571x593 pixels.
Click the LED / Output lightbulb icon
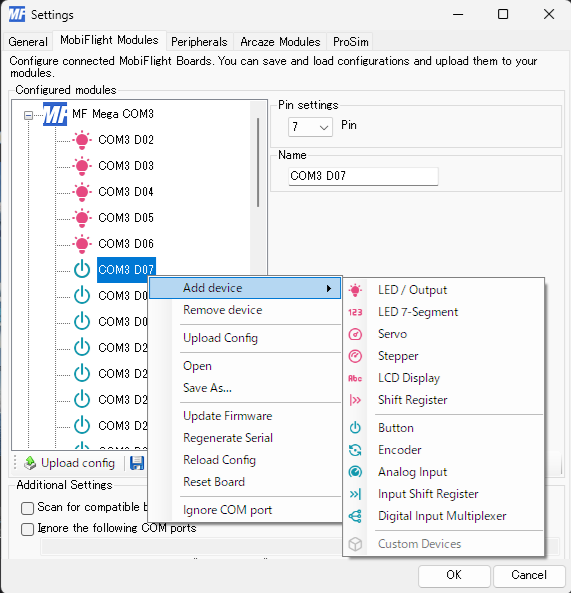(355, 290)
